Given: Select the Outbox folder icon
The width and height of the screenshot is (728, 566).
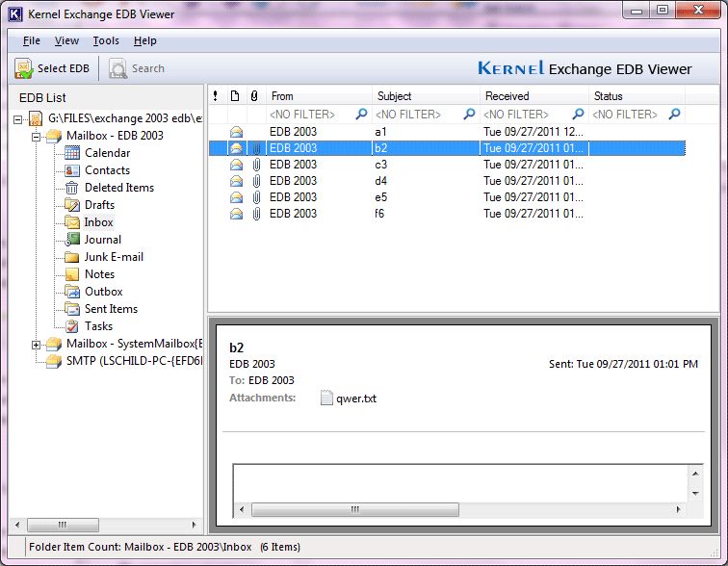Looking at the screenshot, I should pos(72,292).
